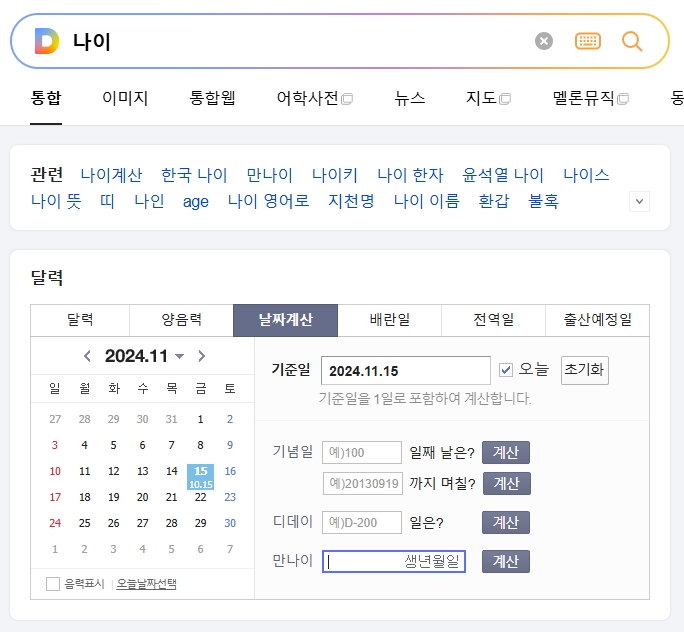Click the magnifier search icon
This screenshot has height=632, width=684.
coord(632,41)
